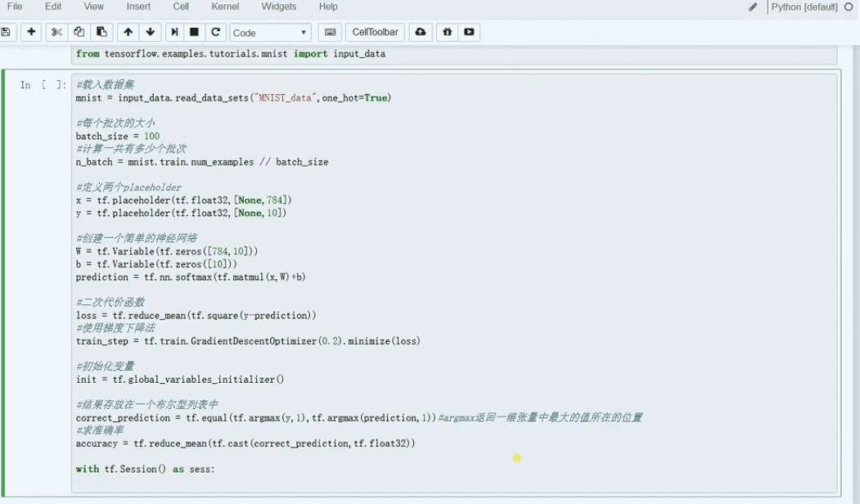This screenshot has width=860, height=504.
Task: Click the 'loss = tf.reduce_mean' line
Action: click(x=196, y=315)
